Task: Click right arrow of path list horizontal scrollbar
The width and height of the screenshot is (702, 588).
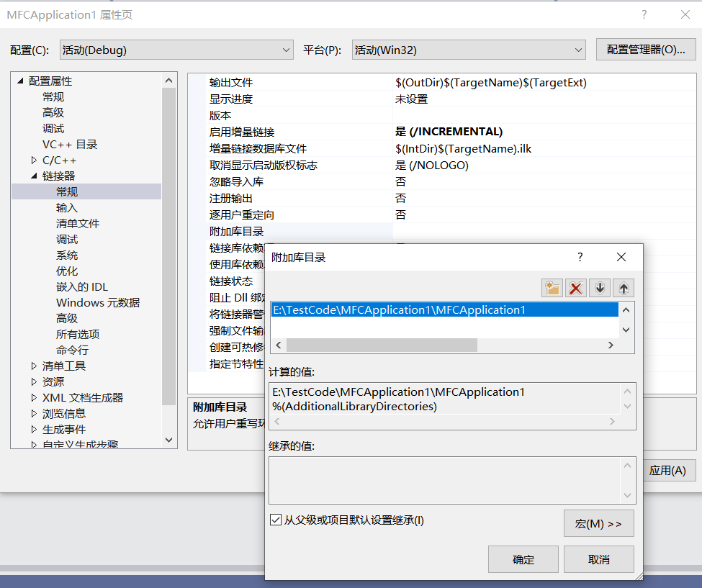Action: (611, 345)
